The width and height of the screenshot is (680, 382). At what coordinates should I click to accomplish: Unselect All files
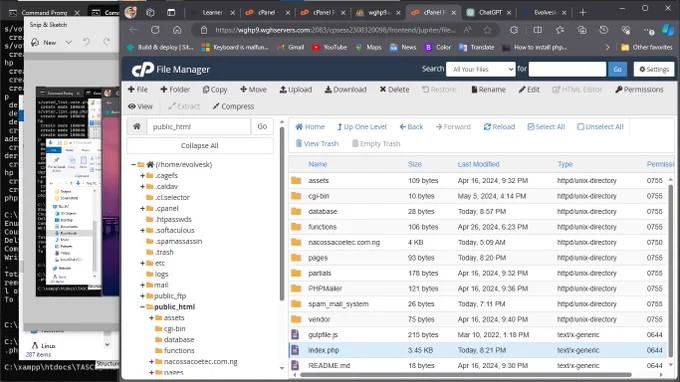pyautogui.click(x=600, y=127)
